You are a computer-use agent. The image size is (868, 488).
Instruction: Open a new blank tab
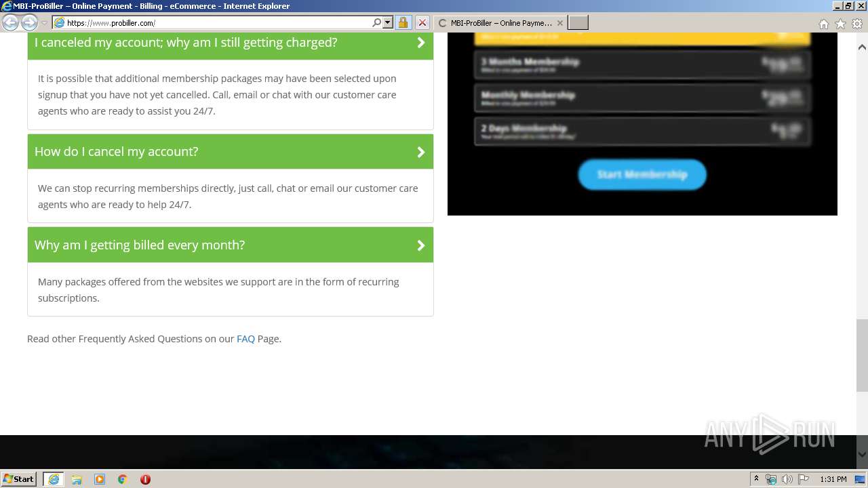tap(578, 22)
